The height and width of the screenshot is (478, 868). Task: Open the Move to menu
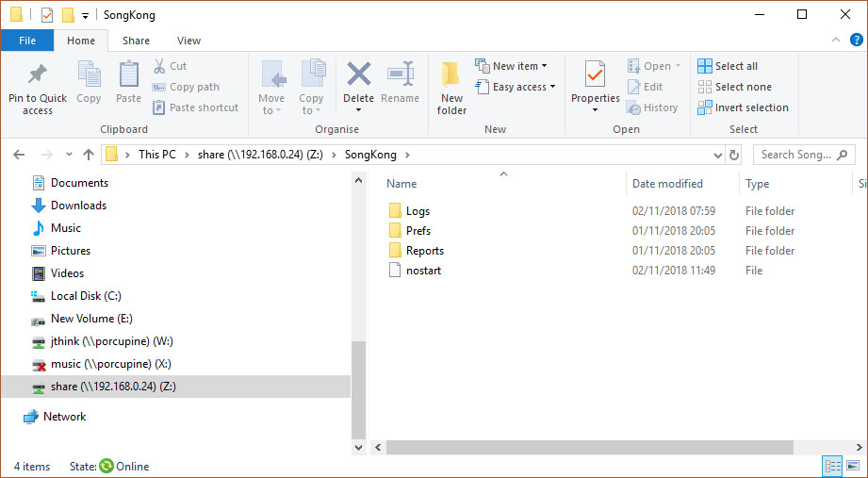(x=271, y=88)
